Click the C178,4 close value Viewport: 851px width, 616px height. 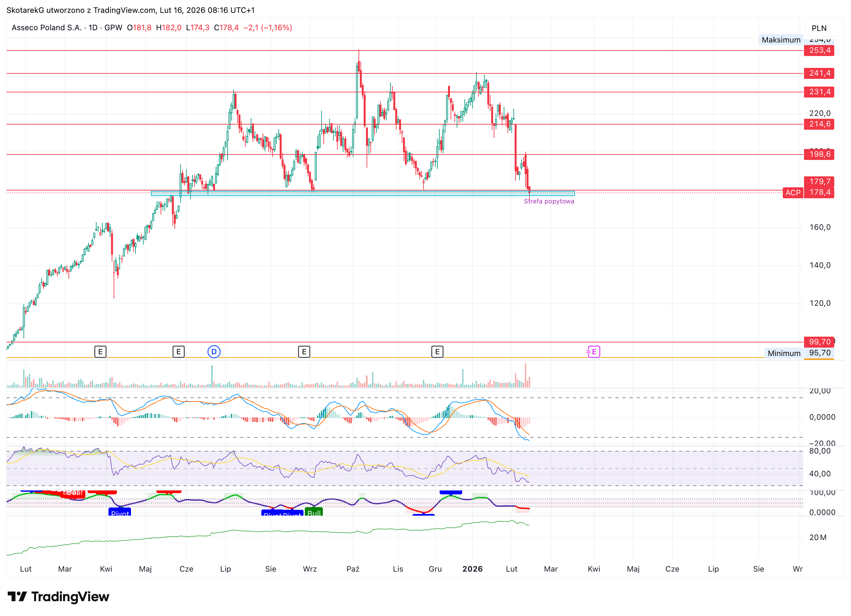tap(226, 27)
